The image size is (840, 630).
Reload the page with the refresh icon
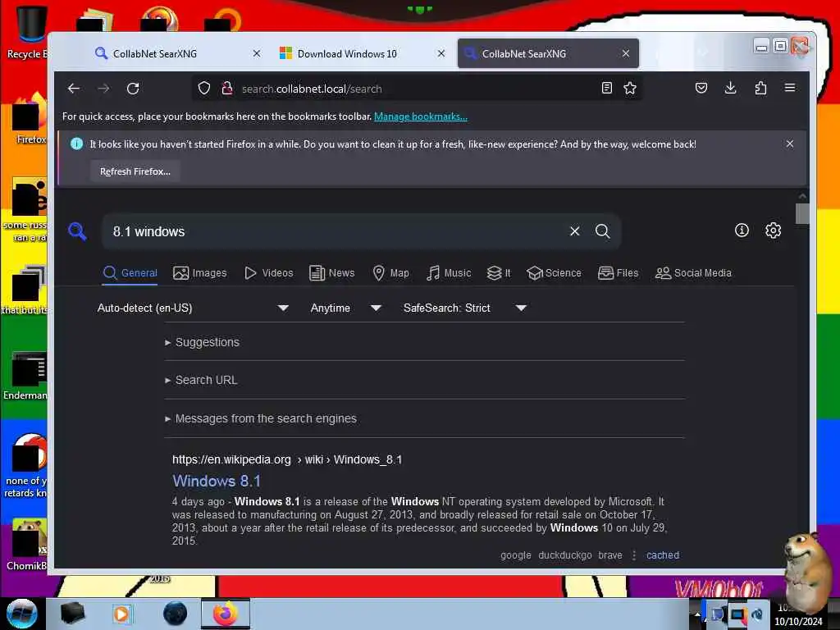point(133,89)
